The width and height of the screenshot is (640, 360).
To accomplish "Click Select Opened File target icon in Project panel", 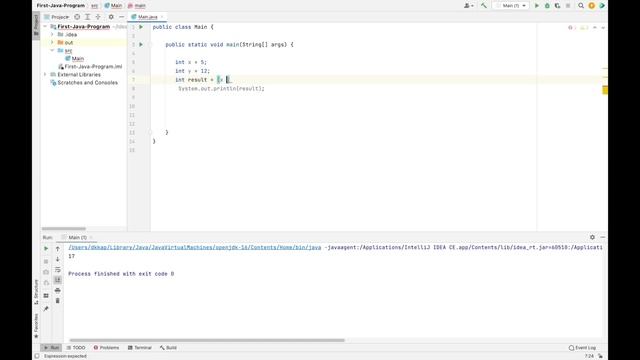I will pyautogui.click(x=77, y=17).
